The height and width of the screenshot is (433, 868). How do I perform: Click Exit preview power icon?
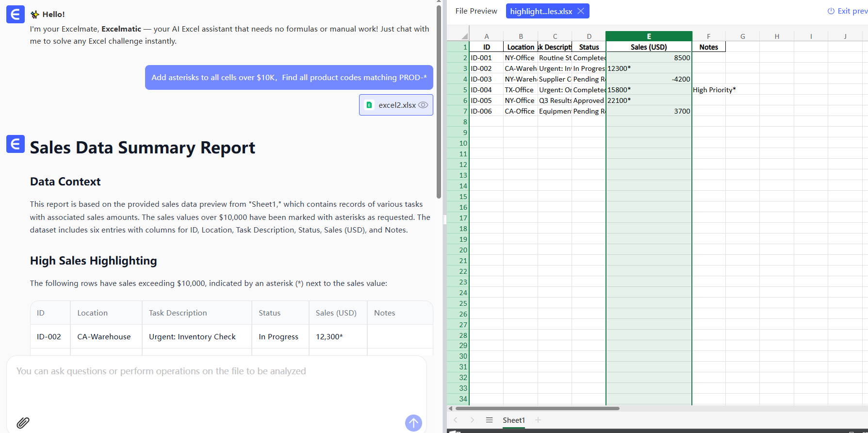coord(831,11)
